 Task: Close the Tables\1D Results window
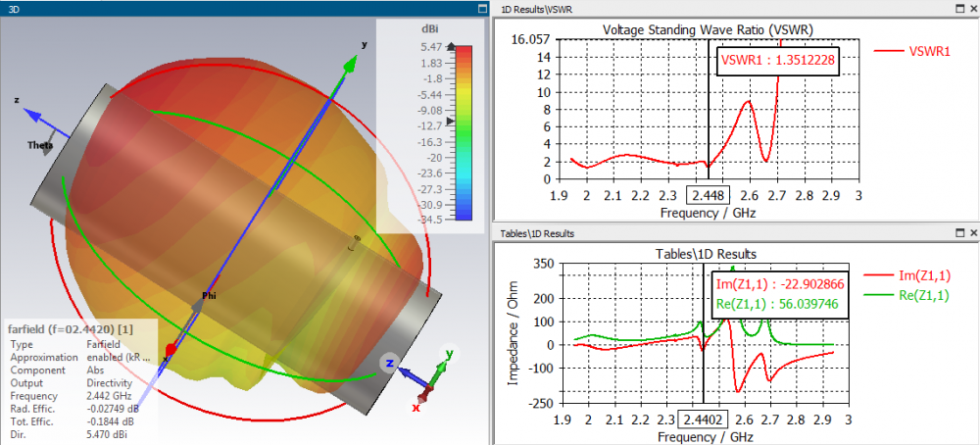click(x=974, y=233)
